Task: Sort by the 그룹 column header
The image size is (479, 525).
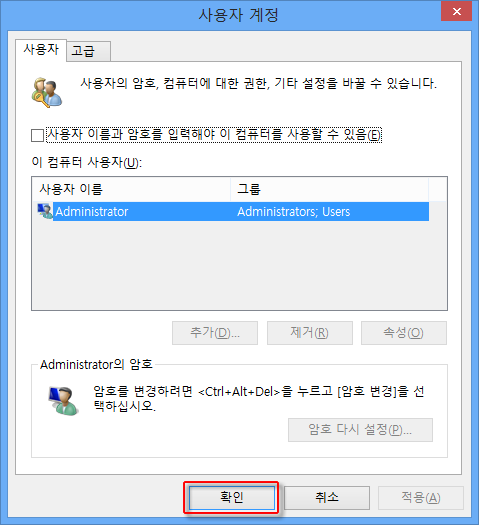Action: pos(329,189)
